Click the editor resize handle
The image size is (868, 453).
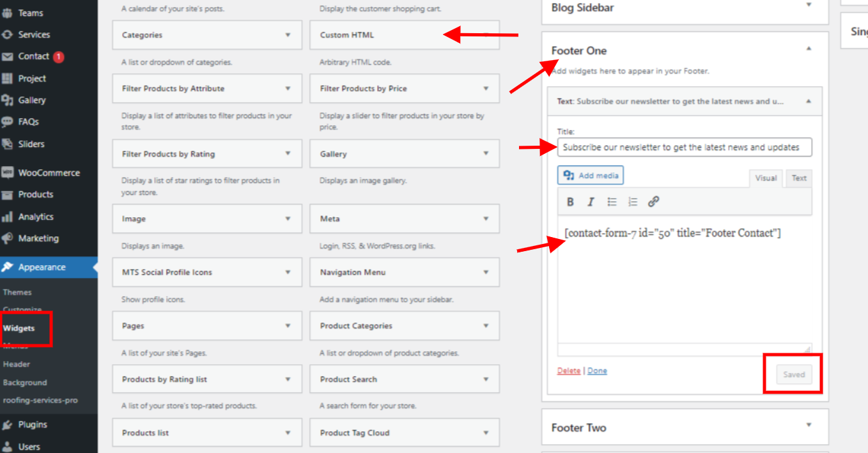point(808,349)
